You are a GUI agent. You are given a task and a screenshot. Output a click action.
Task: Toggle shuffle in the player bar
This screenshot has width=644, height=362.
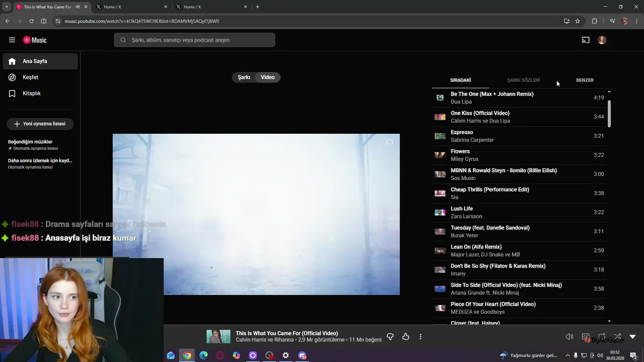617,336
